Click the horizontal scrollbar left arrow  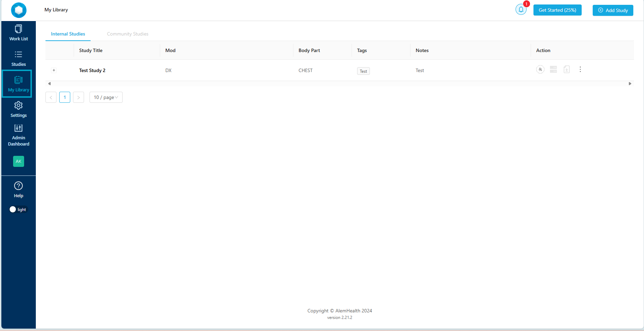click(x=49, y=83)
